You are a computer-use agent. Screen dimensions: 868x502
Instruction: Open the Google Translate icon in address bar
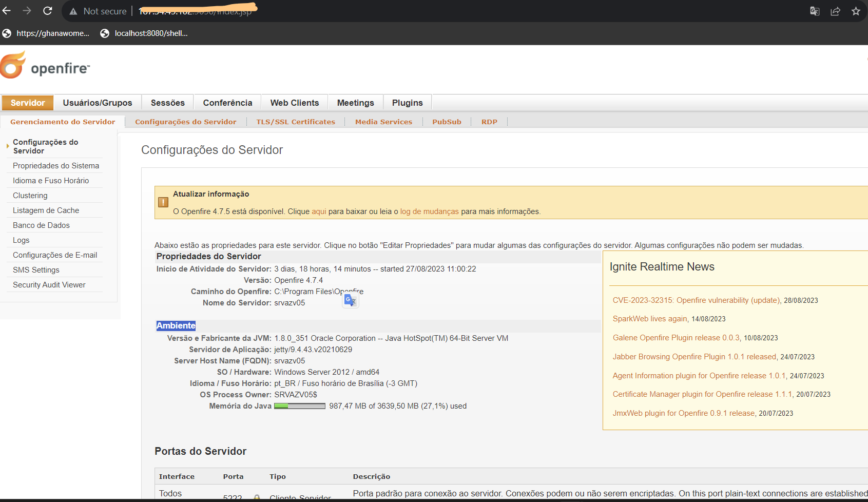815,11
